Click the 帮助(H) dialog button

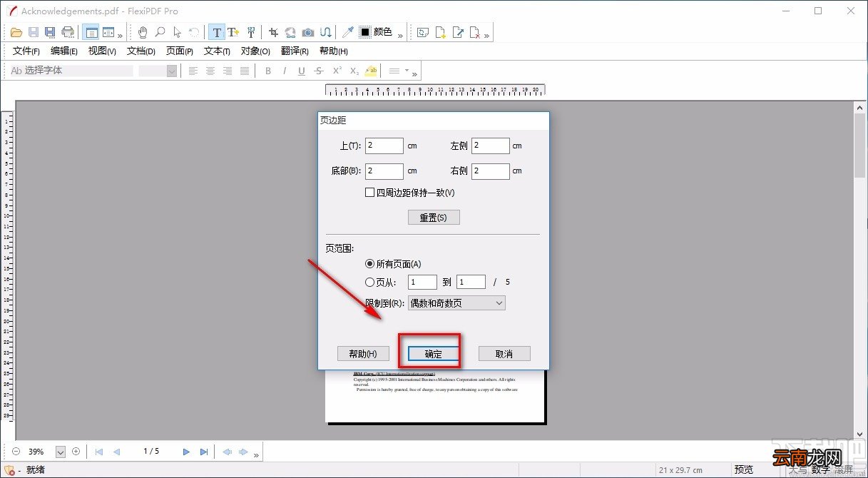click(x=363, y=353)
